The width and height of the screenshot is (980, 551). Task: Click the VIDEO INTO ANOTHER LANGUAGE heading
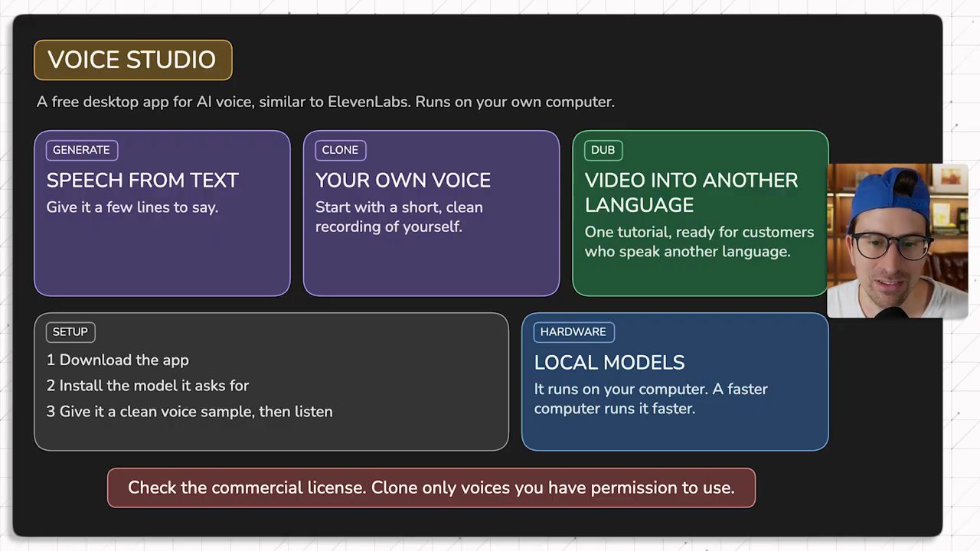point(691,193)
